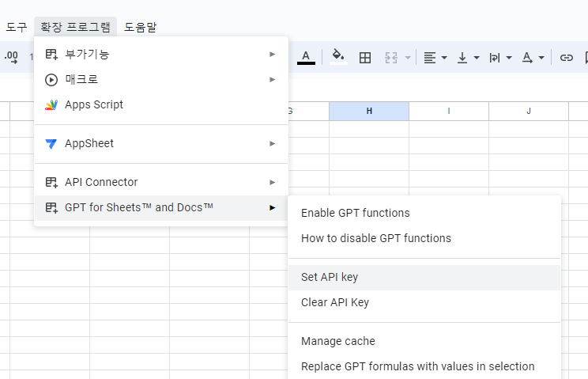Open vertical align dropdown arrow
The height and width of the screenshot is (379, 588).
pyautogui.click(x=477, y=58)
